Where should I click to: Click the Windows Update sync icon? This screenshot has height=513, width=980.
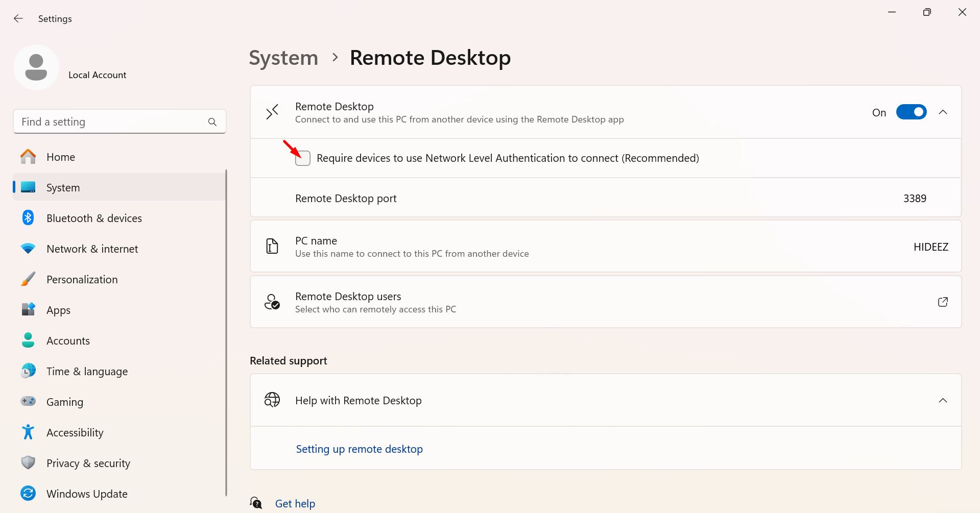[x=28, y=494]
